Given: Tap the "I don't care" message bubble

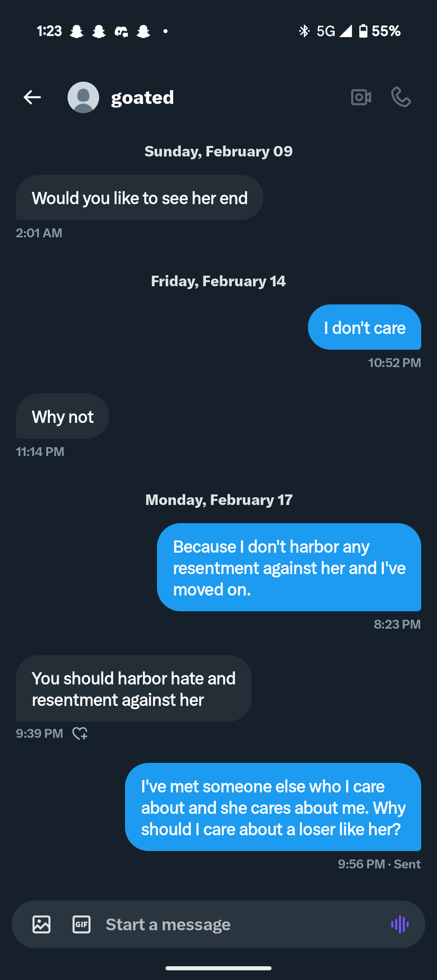Looking at the screenshot, I should (364, 327).
